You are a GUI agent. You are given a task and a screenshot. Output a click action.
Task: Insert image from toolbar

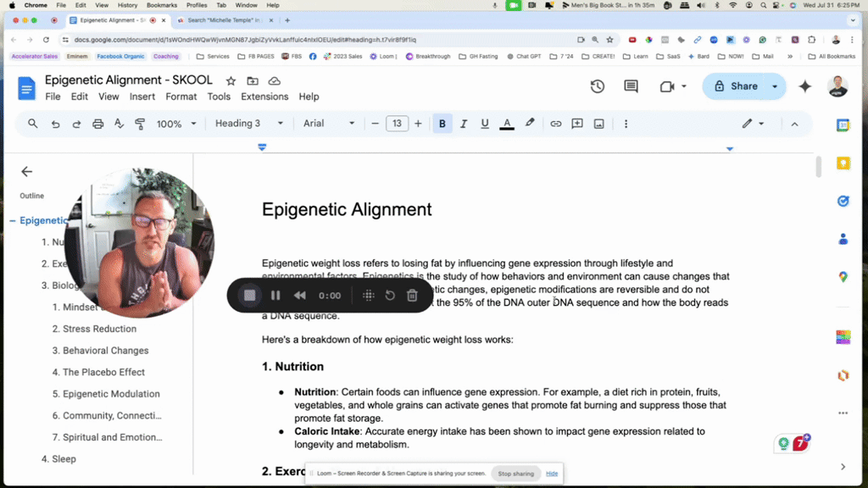(x=599, y=124)
